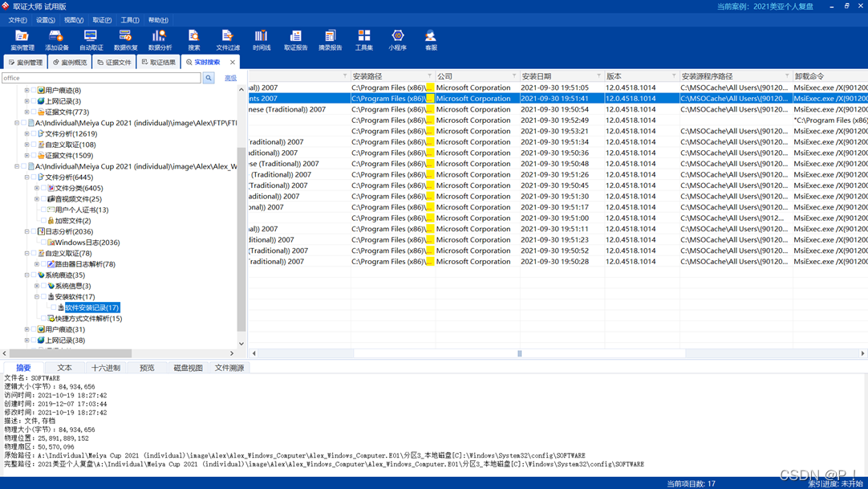
Task: Open 案例管理 toolbar icon
Action: coord(22,40)
